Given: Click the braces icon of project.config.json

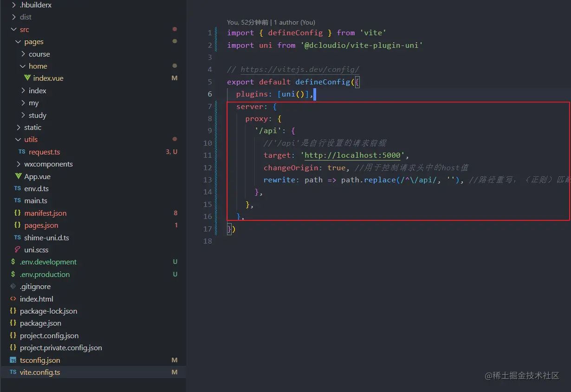Looking at the screenshot, I should tap(13, 336).
